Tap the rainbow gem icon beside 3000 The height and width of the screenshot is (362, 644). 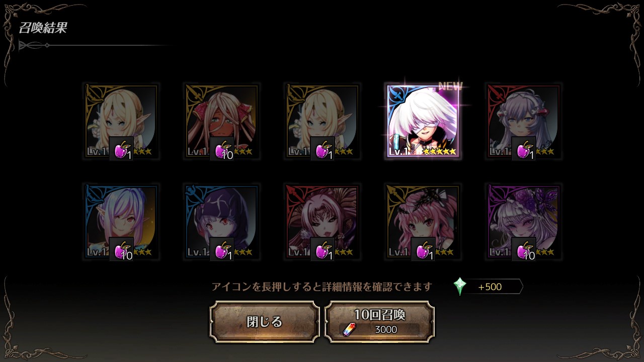pos(349,329)
